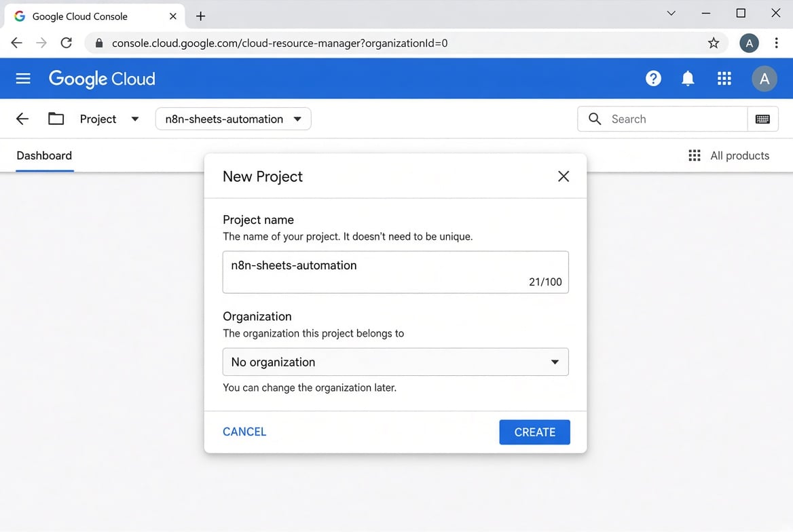This screenshot has height=532, width=793.
Task: Open the tab search chevron
Action: click(x=671, y=13)
